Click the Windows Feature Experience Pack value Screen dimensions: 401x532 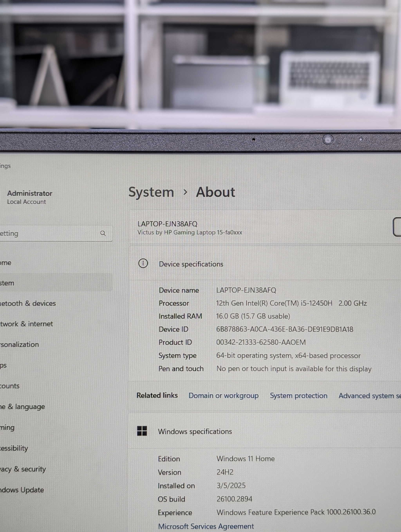(x=296, y=512)
